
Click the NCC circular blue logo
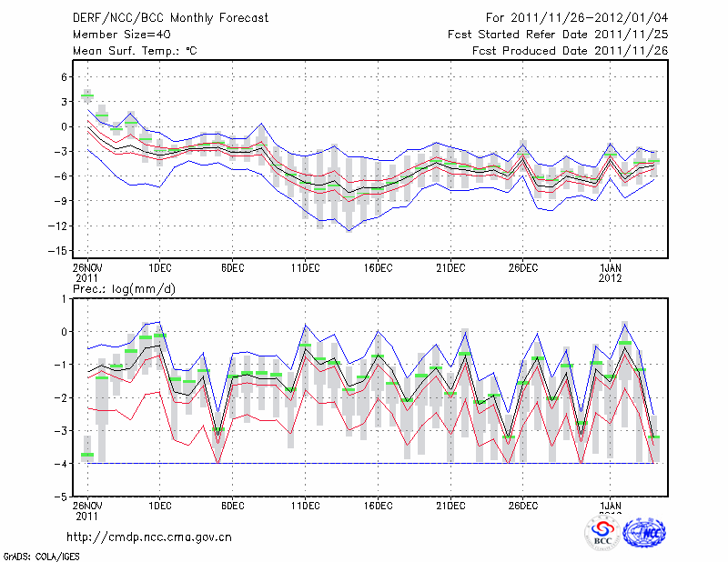coord(643,533)
